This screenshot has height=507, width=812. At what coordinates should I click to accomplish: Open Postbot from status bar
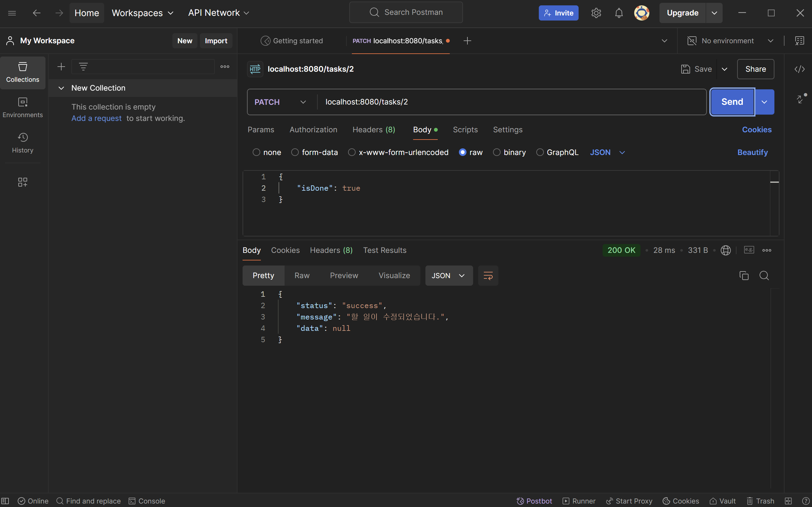click(x=534, y=501)
